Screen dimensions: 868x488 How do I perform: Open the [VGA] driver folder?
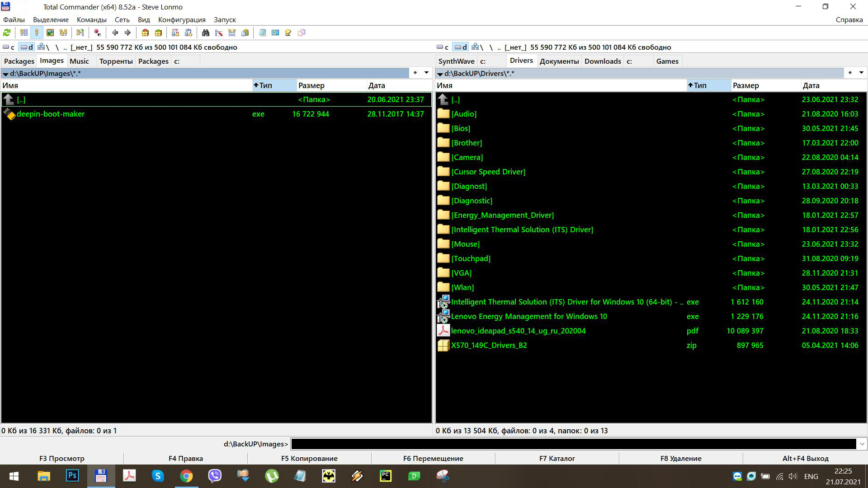click(462, 273)
